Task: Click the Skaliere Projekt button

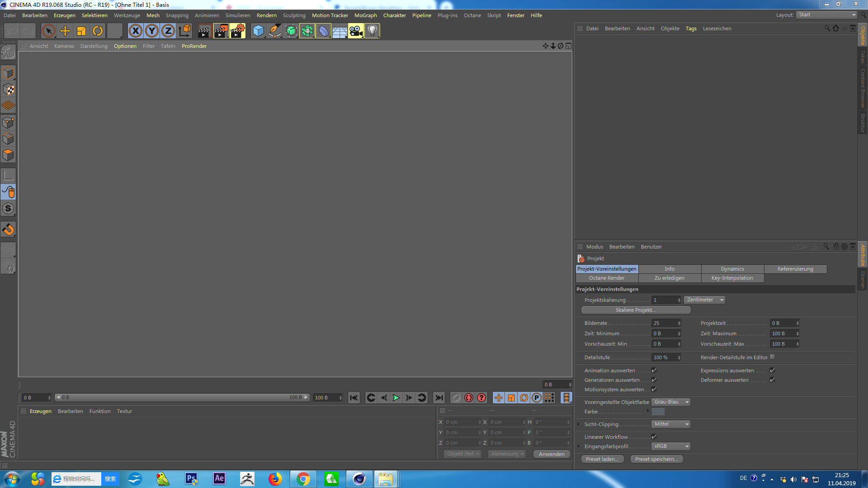Action: (x=636, y=310)
